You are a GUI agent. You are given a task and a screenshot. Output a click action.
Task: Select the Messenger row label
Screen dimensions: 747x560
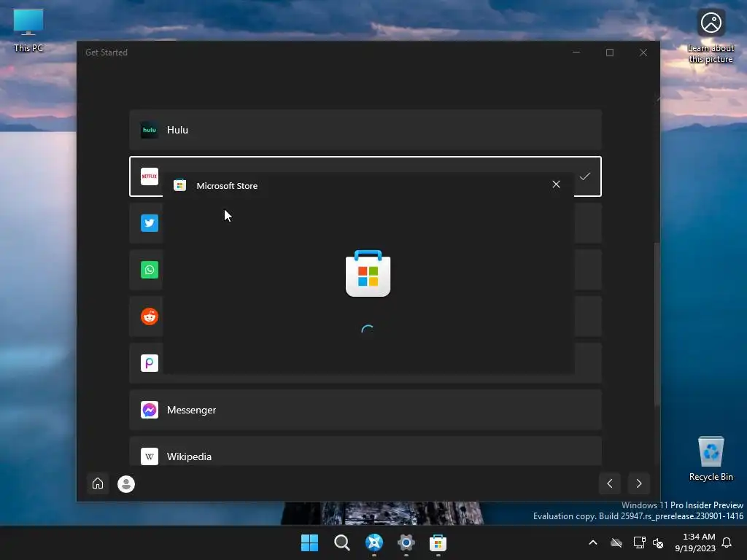pos(191,410)
